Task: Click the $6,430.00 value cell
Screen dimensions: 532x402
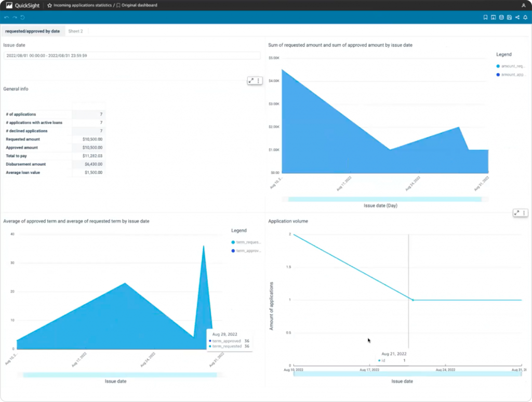Action: (x=88, y=164)
